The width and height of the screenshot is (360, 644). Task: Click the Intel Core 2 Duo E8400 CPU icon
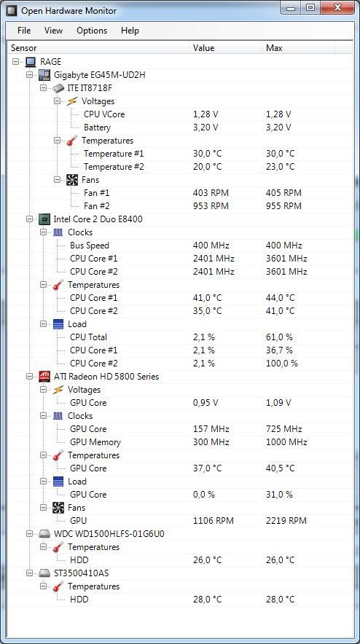pyautogui.click(x=44, y=219)
